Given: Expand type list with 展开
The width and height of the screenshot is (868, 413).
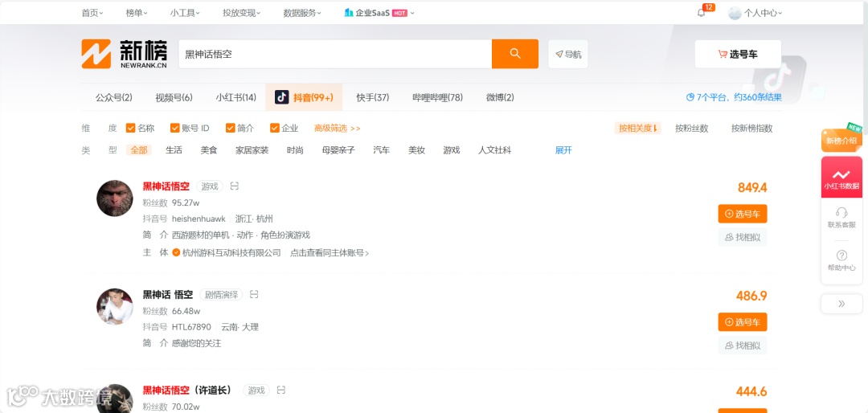Looking at the screenshot, I should click(x=563, y=150).
